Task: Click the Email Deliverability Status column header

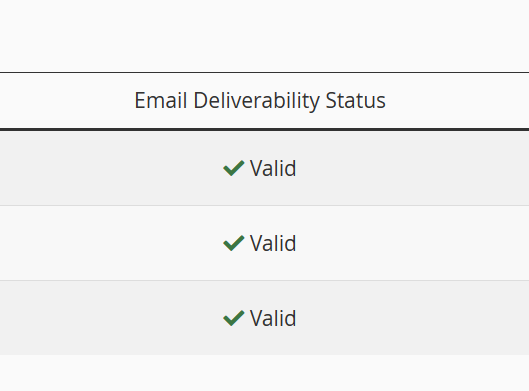Action: click(x=260, y=101)
